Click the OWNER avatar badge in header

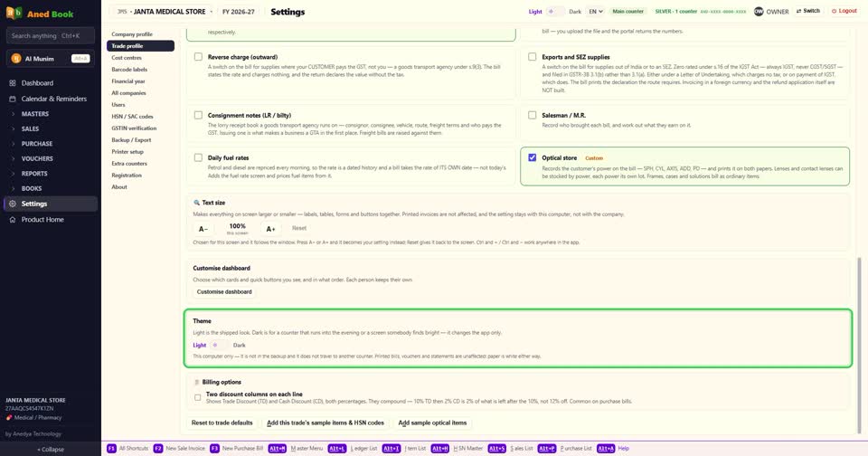759,11
